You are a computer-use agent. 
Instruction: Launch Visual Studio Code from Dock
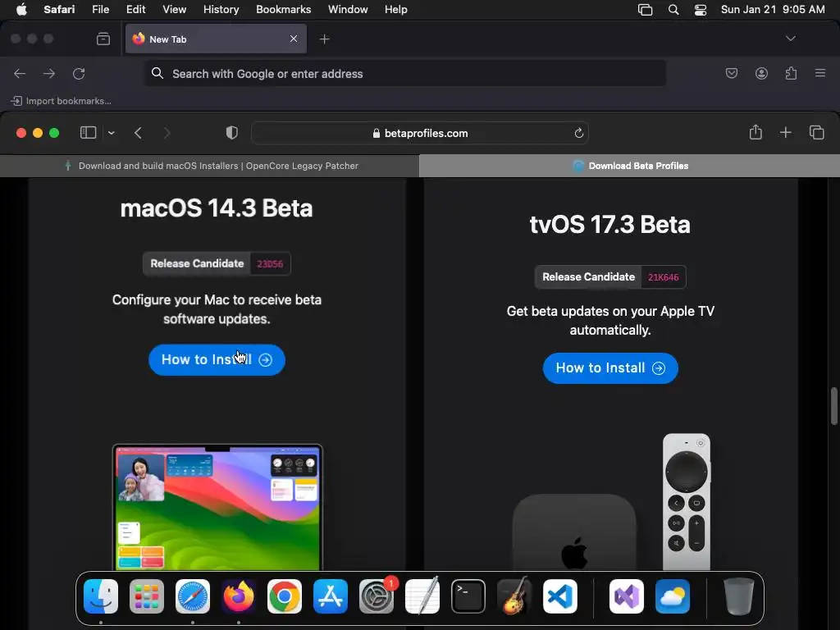560,596
